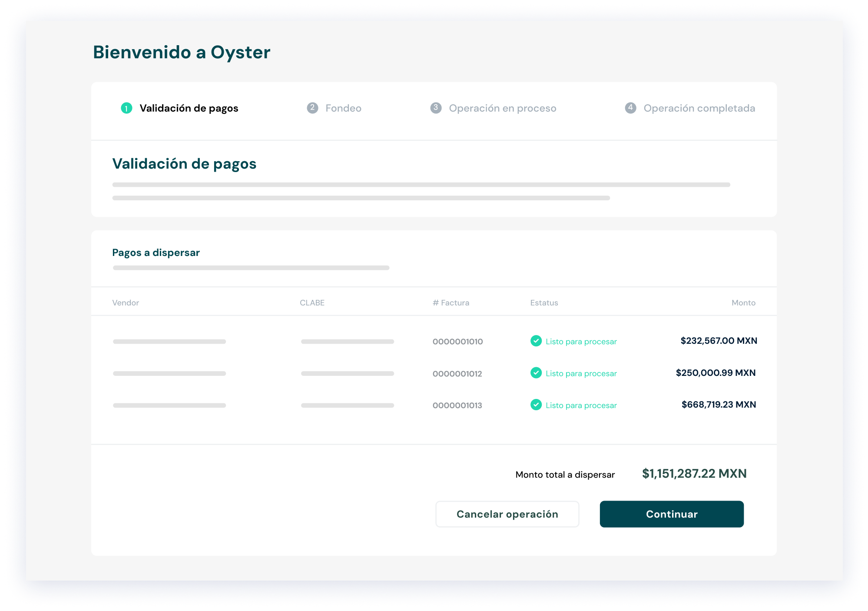Select the total amount $1,151,287.22 MXN
Screen dimensions: 868x611
point(694,474)
